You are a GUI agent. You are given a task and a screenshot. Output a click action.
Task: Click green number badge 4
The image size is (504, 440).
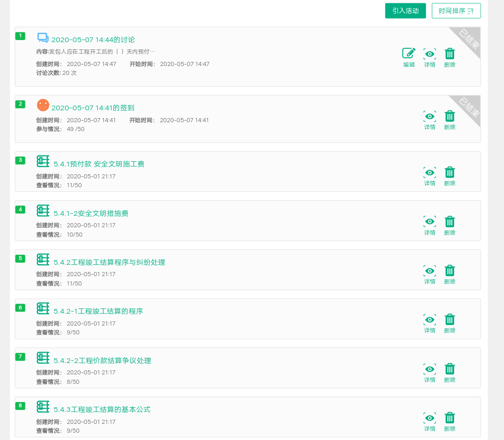(x=20, y=210)
